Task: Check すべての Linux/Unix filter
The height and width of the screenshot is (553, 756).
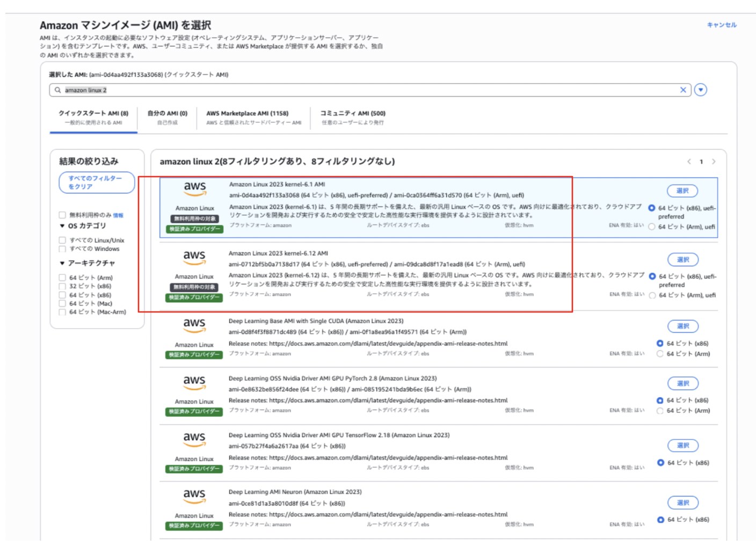Action: (x=62, y=241)
